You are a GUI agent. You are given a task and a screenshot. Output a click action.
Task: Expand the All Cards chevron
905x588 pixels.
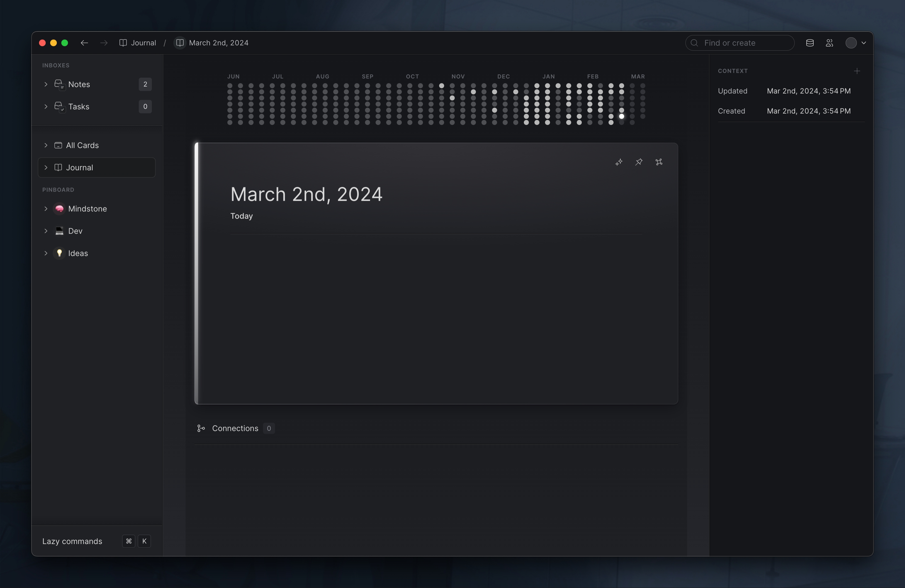46,146
